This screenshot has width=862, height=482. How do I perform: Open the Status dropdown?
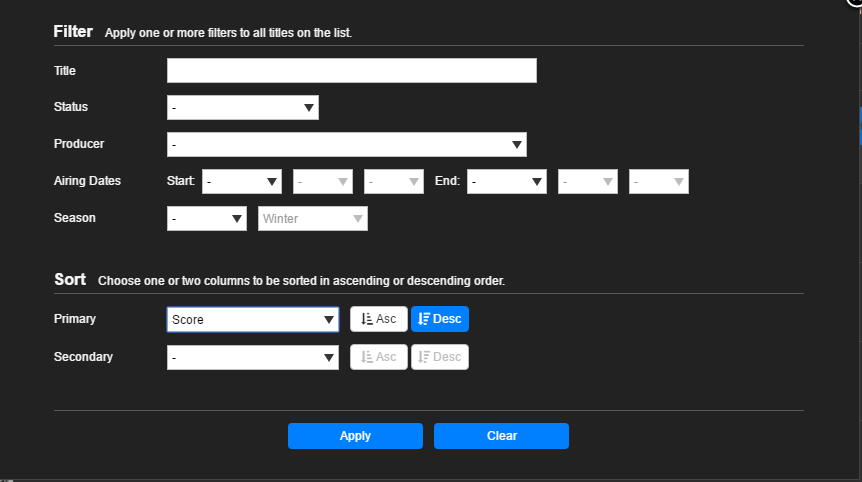242,107
